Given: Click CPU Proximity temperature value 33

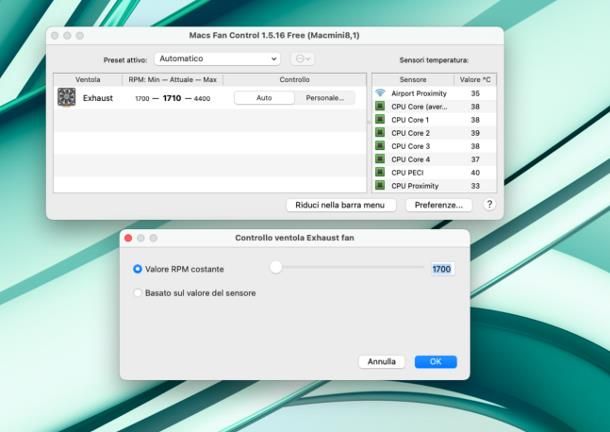Looking at the screenshot, I should 475,186.
